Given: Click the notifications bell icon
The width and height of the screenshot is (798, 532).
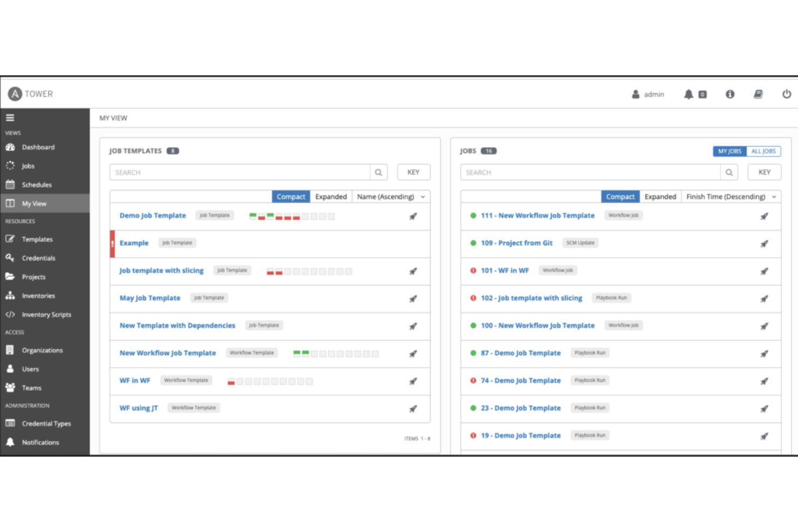Looking at the screenshot, I should [689, 94].
